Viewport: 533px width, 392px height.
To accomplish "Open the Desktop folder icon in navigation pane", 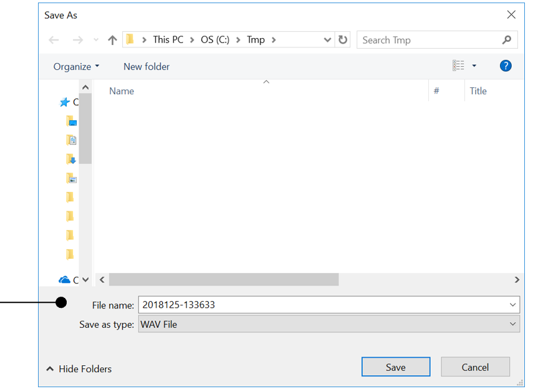I will [x=71, y=121].
